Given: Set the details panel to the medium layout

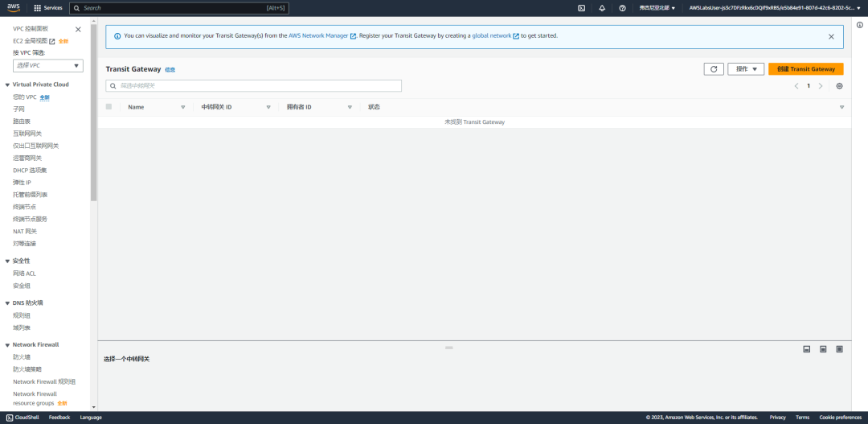Looking at the screenshot, I should pyautogui.click(x=823, y=348).
